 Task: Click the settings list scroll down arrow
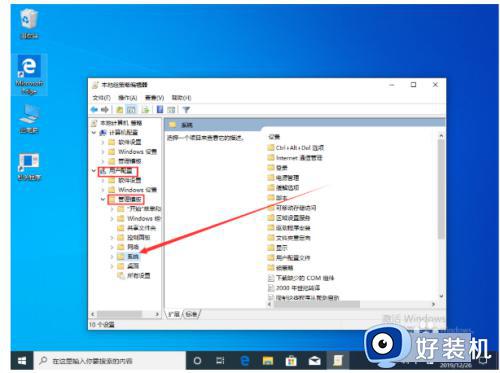coord(441,296)
